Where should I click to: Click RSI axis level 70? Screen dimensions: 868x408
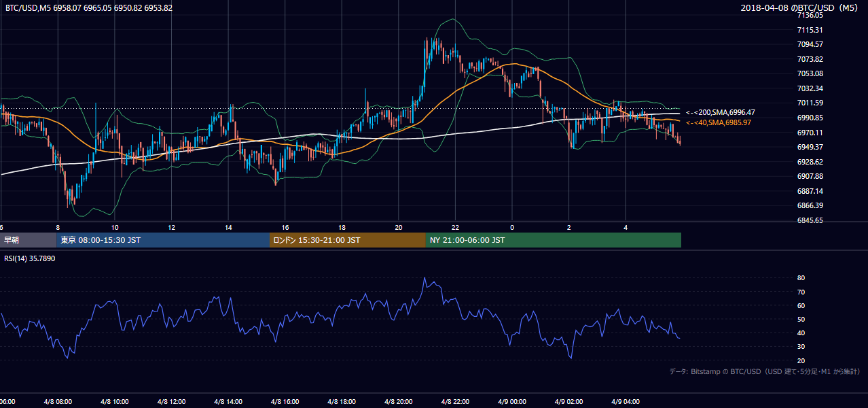(x=801, y=292)
